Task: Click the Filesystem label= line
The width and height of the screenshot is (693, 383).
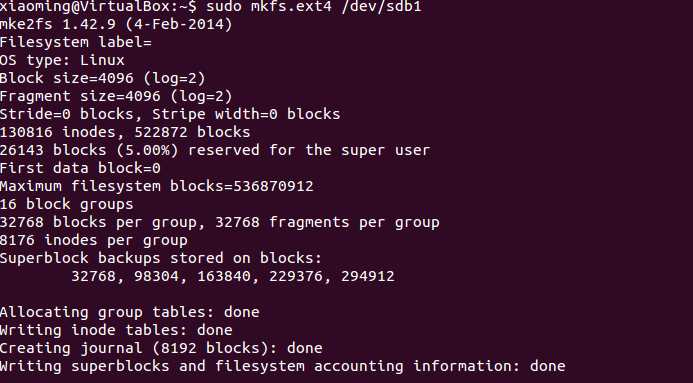Action: (76, 42)
